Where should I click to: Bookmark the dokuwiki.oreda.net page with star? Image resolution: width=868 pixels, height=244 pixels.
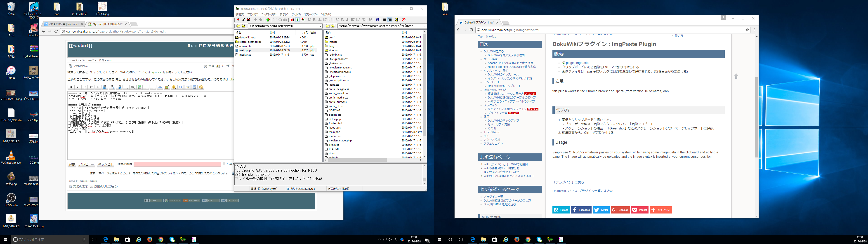pyautogui.click(x=747, y=30)
